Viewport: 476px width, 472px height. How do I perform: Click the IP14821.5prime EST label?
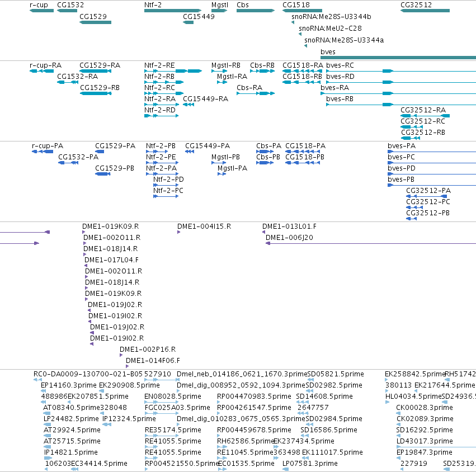coord(71,452)
